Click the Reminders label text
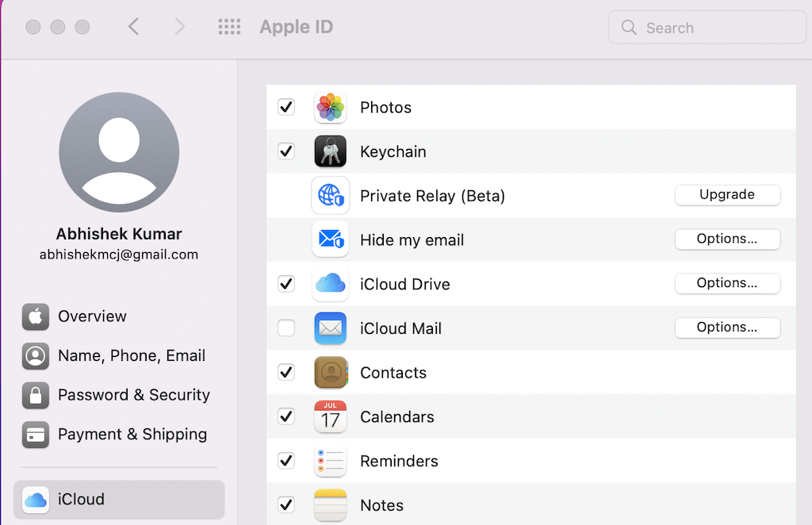 click(x=400, y=461)
